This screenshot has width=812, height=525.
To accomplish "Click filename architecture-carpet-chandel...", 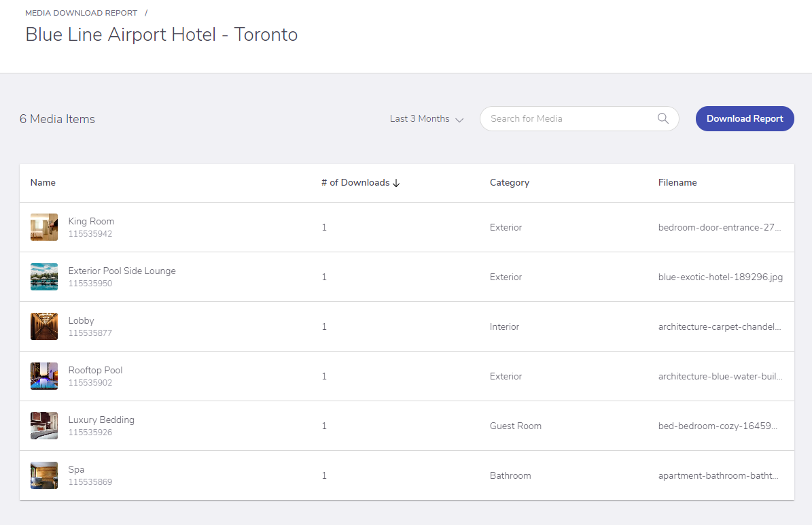I will tap(720, 327).
